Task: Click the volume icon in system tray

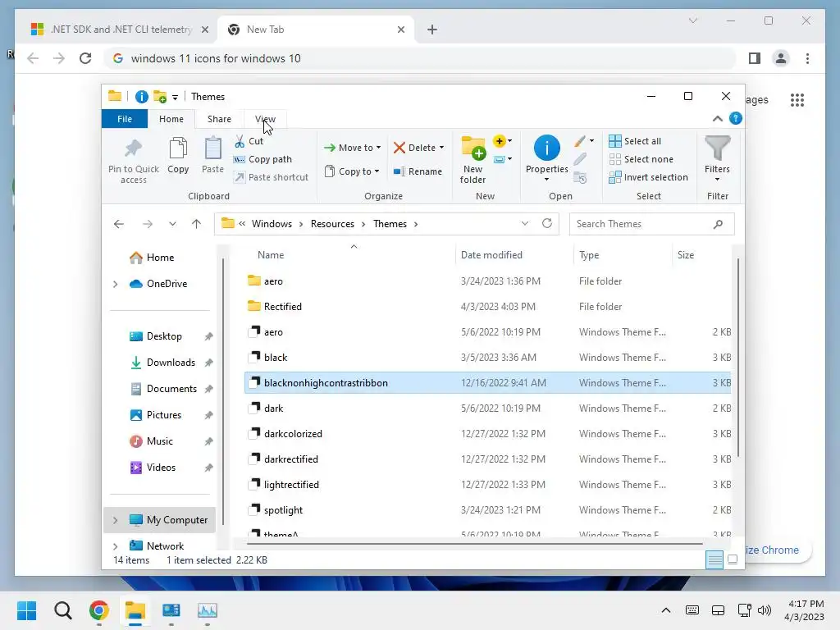Action: [765, 610]
